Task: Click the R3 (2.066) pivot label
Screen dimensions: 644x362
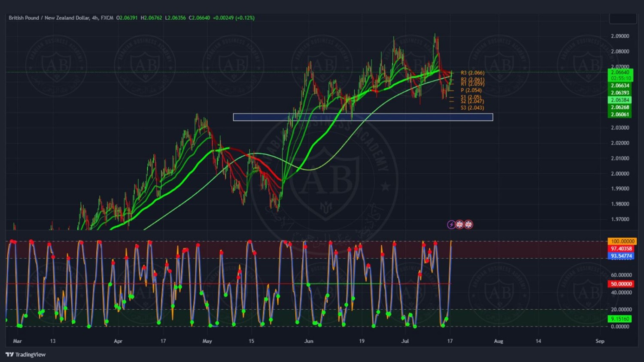Action: click(472, 73)
